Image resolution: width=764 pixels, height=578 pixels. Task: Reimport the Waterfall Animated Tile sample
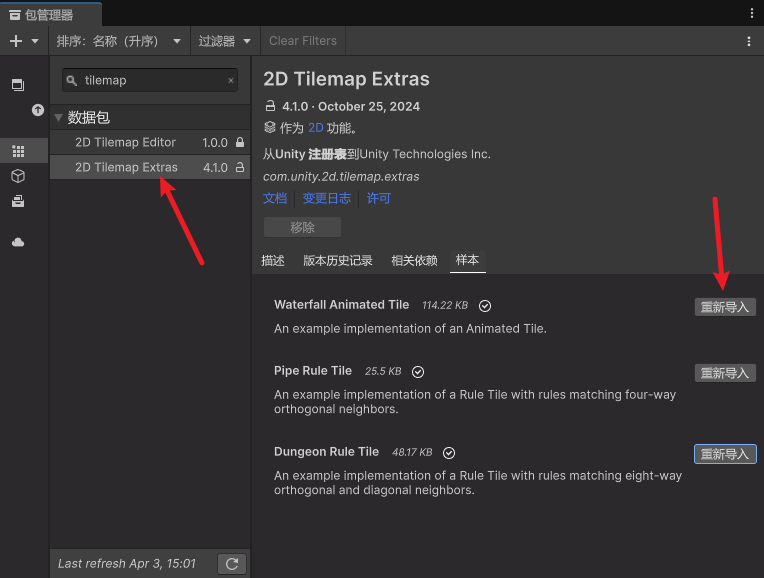coord(725,307)
